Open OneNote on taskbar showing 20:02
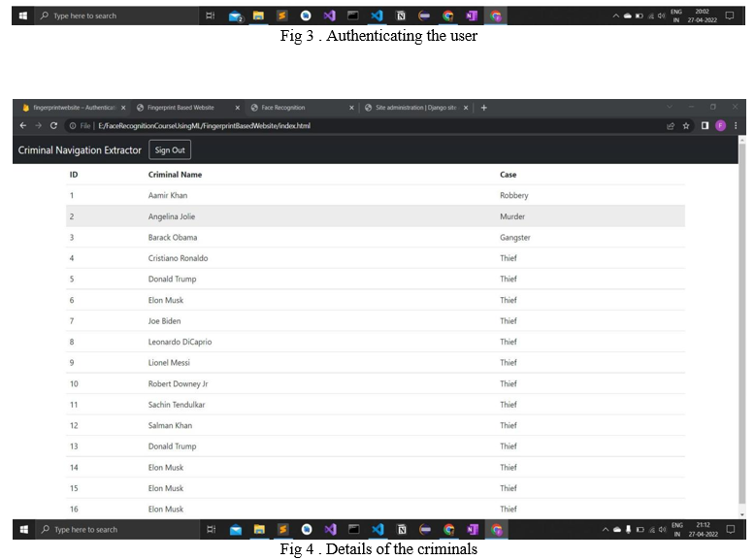755x560 pixels. [x=472, y=16]
